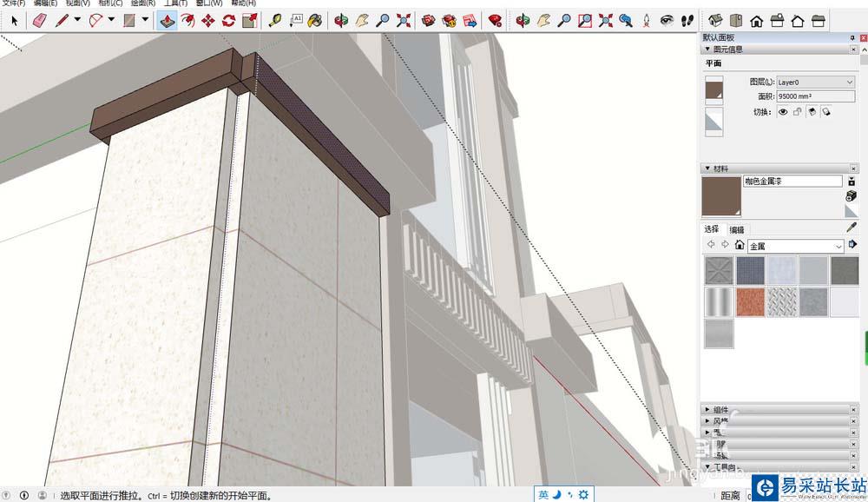Open the Extension Warehouse icon
The image size is (868, 502).
coord(449,21)
